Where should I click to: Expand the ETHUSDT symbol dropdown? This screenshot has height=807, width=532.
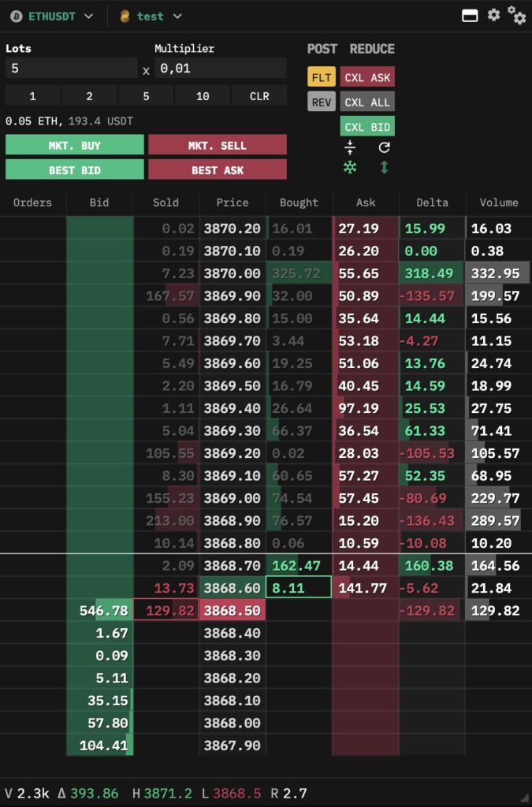pyautogui.click(x=88, y=16)
